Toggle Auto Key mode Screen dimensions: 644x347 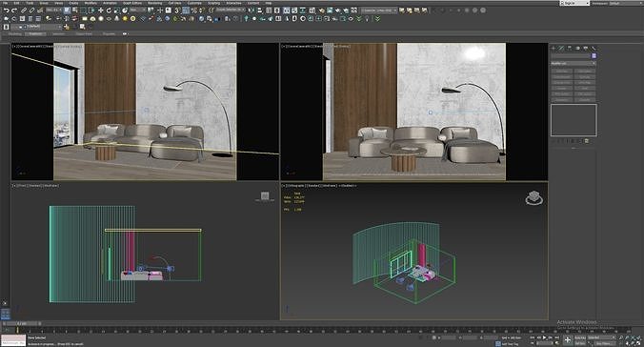coord(580,337)
